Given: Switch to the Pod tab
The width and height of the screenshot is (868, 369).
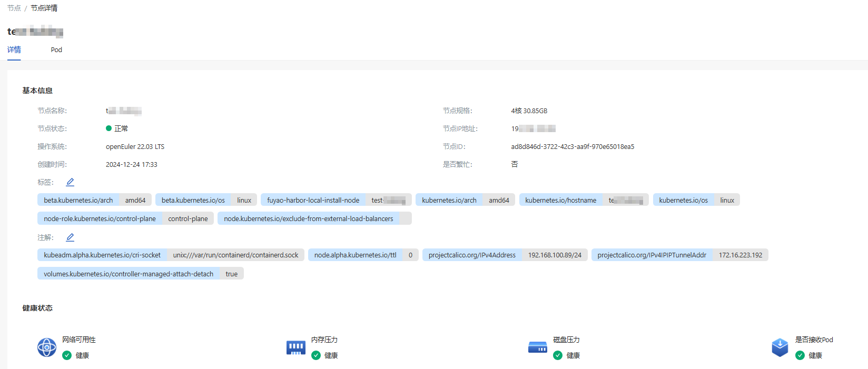Looking at the screenshot, I should click(56, 50).
